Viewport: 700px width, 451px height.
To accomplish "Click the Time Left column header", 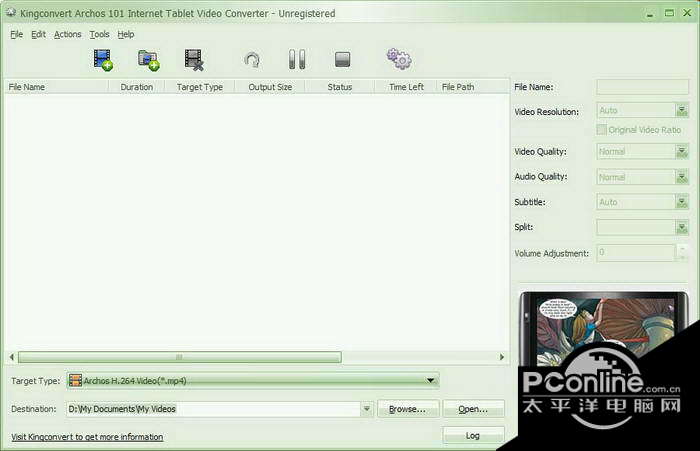I will coord(406,87).
